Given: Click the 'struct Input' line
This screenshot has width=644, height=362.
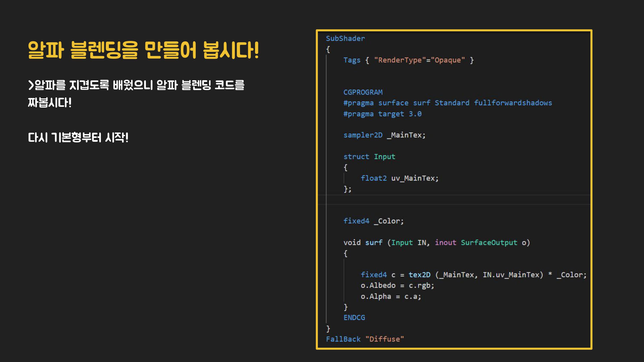Looking at the screenshot, I should point(369,157).
